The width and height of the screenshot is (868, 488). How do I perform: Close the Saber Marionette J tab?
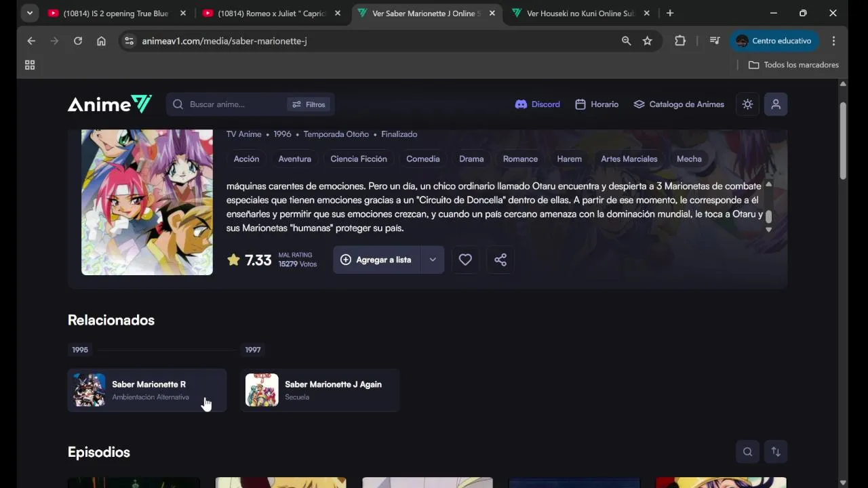(492, 14)
